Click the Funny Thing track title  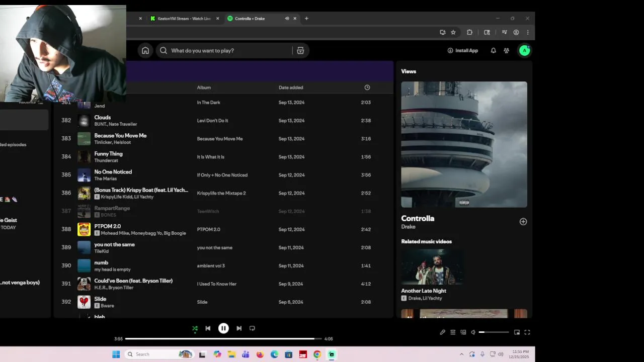click(x=108, y=154)
